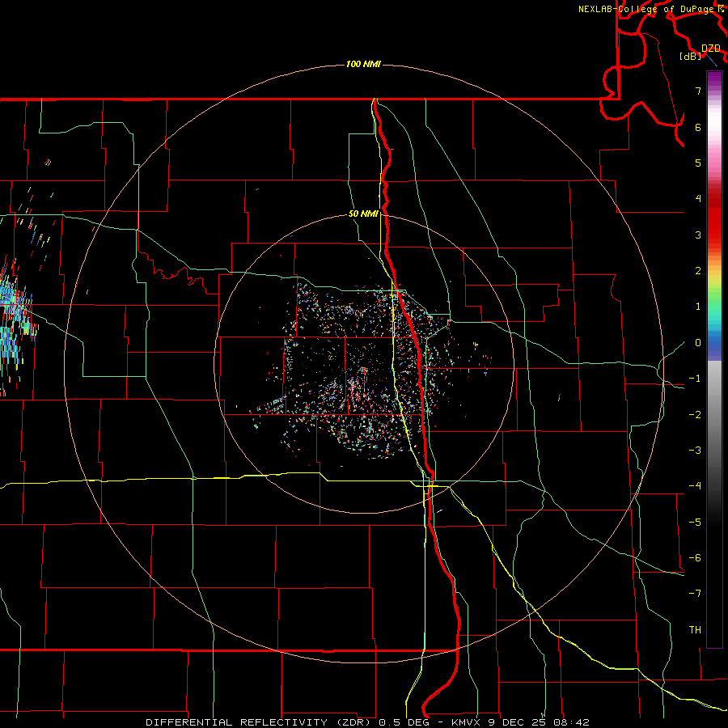Click the -4 value on color scale
This screenshot has width=728, height=728.
pyautogui.click(x=695, y=486)
